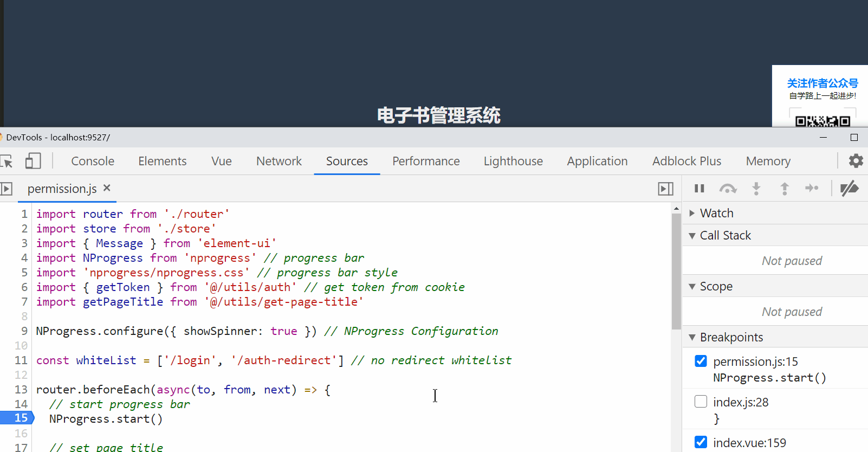Uncheck permission.js:15 breakpoint

[x=701, y=361]
